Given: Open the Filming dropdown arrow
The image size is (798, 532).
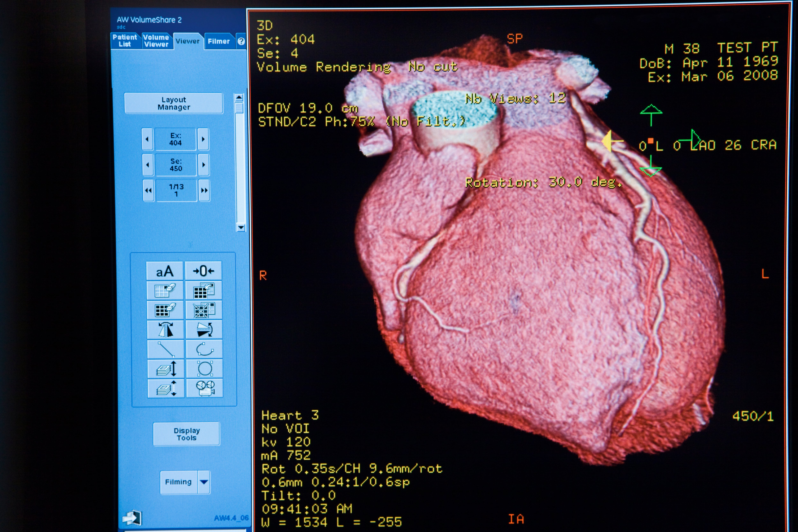Looking at the screenshot, I should pyautogui.click(x=204, y=482).
